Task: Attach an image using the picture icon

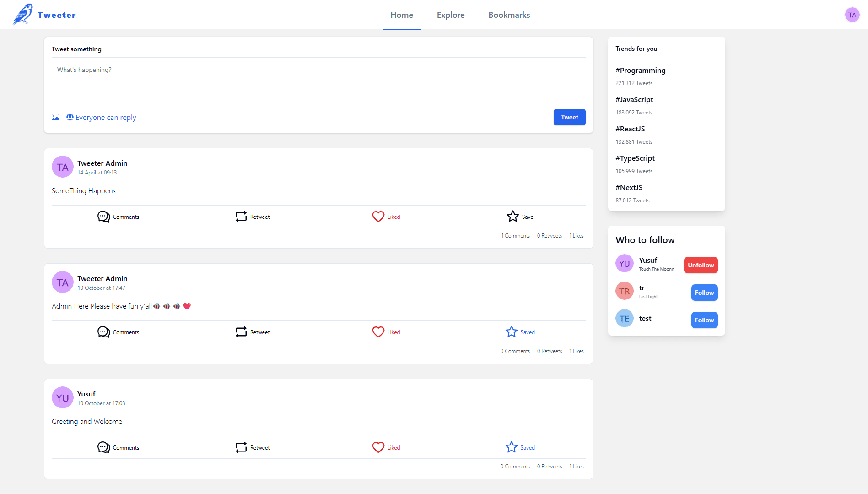Action: coord(55,117)
